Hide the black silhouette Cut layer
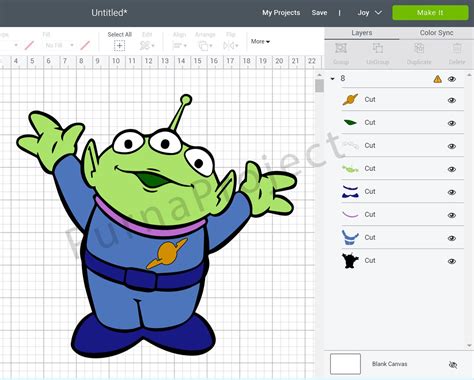Viewport: 474px width, 380px height. 452,261
